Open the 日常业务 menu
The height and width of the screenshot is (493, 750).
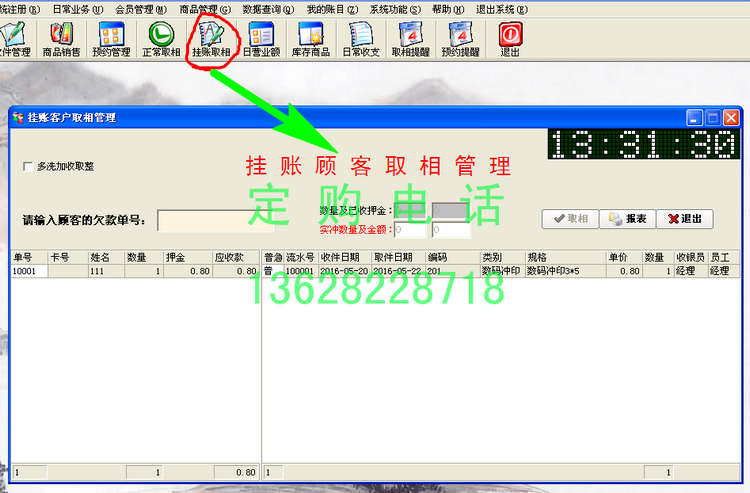click(x=77, y=9)
